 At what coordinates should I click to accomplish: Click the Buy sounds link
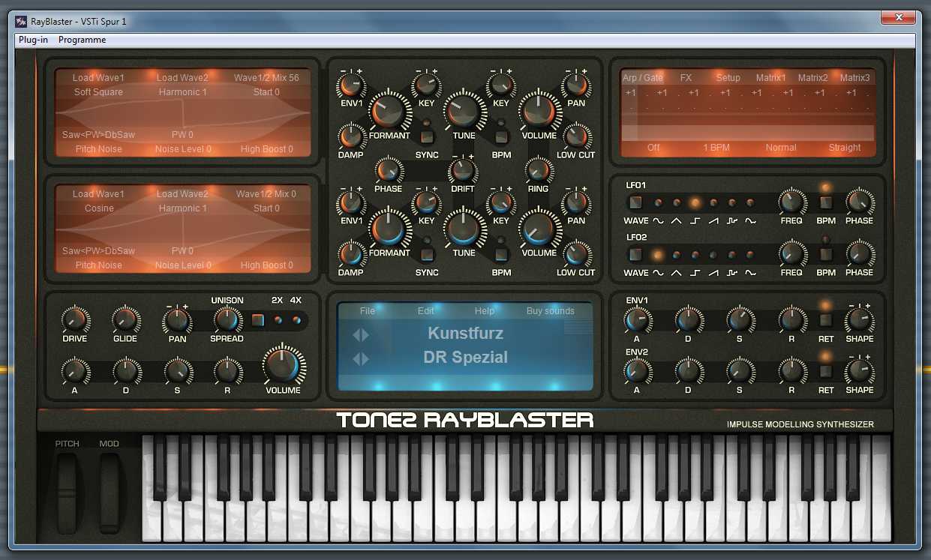tap(551, 311)
